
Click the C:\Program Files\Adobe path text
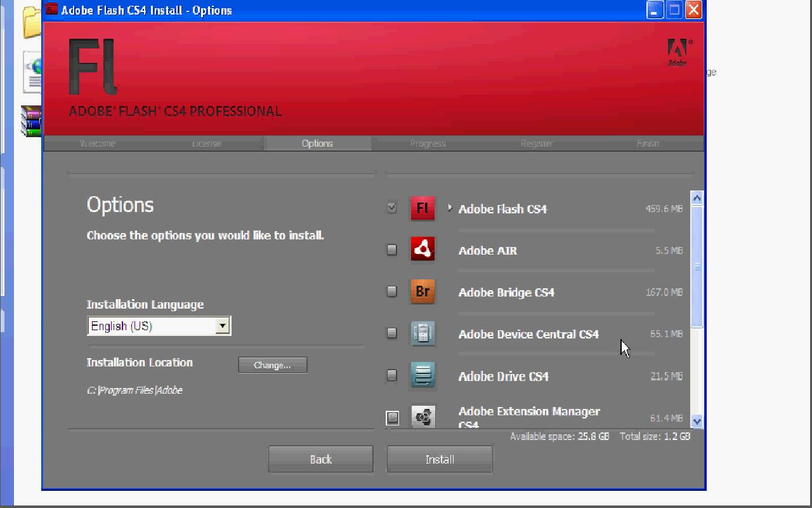pos(134,391)
